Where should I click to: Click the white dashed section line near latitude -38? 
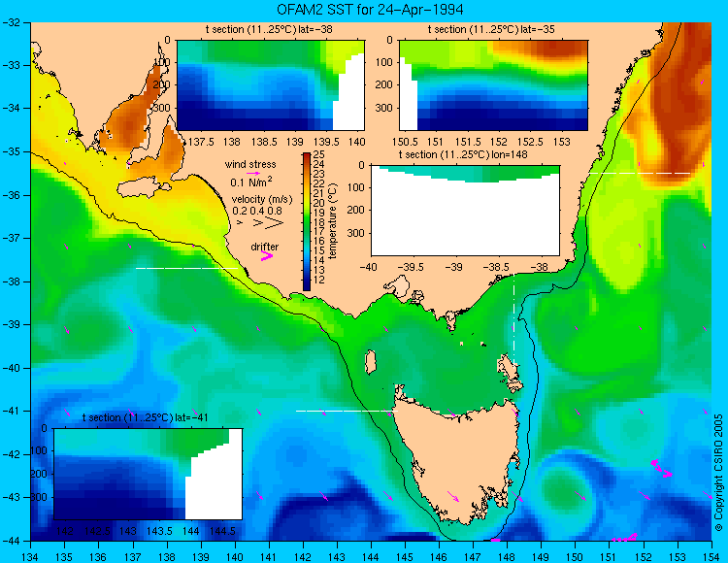186,268
